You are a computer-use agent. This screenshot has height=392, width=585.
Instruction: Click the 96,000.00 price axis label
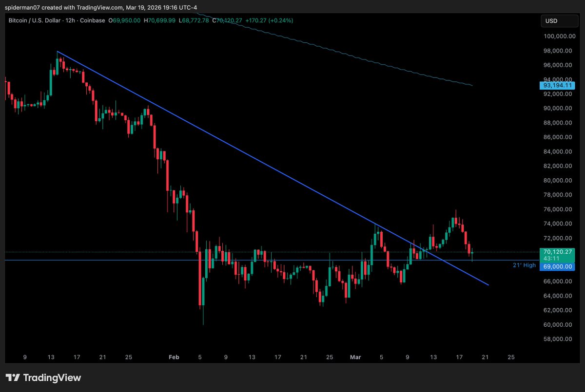558,65
